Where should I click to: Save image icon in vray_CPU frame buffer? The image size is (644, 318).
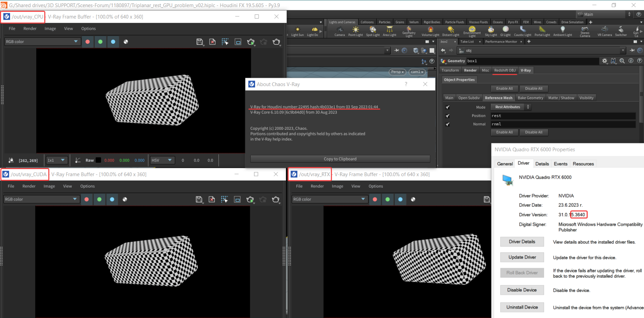click(x=200, y=42)
